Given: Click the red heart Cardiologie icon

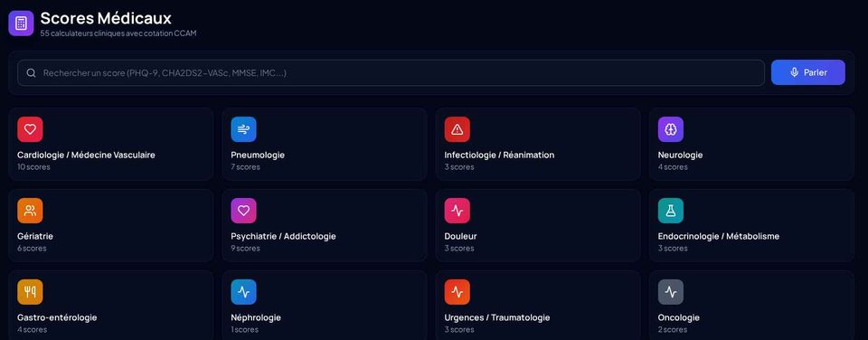Looking at the screenshot, I should [30, 129].
